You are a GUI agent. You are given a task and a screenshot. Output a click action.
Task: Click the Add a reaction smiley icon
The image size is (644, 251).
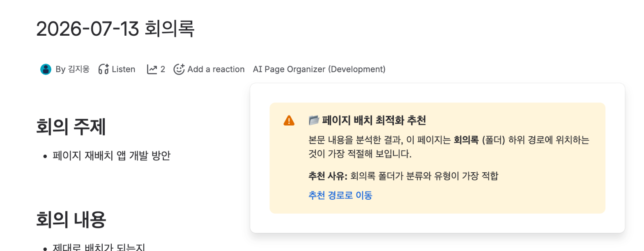tap(179, 69)
